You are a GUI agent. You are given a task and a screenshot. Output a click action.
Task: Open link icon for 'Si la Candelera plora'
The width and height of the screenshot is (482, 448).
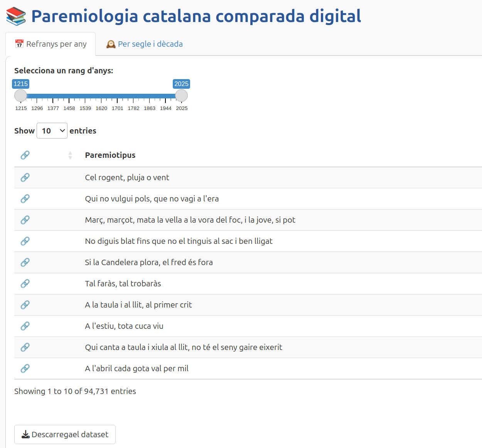[x=25, y=262]
